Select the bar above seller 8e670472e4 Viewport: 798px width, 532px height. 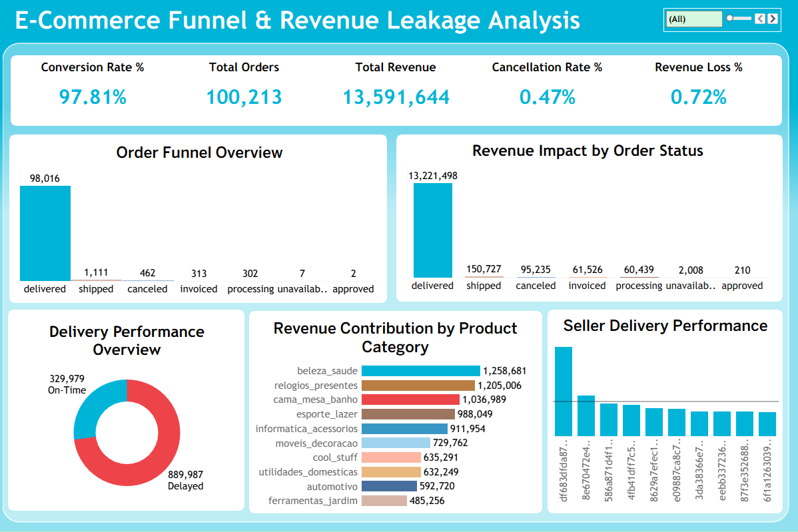click(586, 415)
